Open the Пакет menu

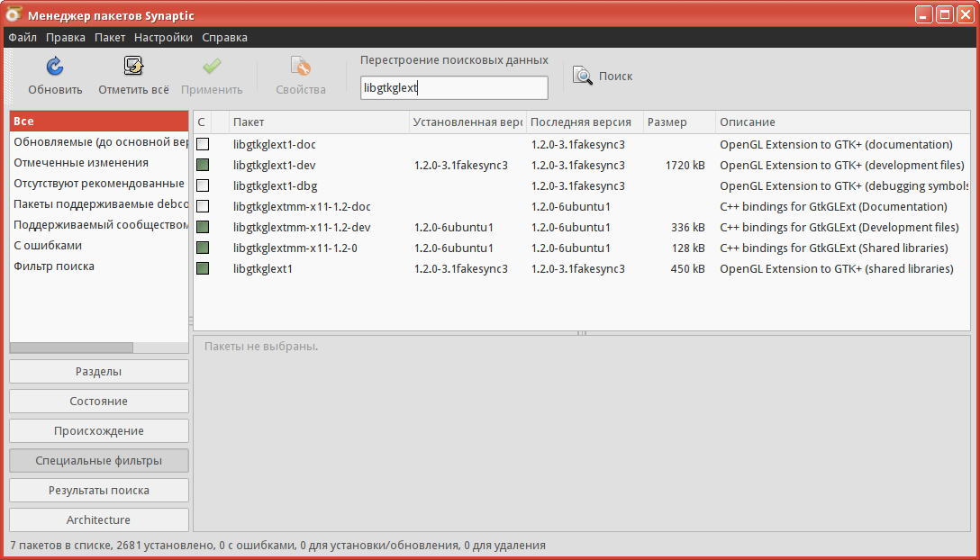pos(110,38)
